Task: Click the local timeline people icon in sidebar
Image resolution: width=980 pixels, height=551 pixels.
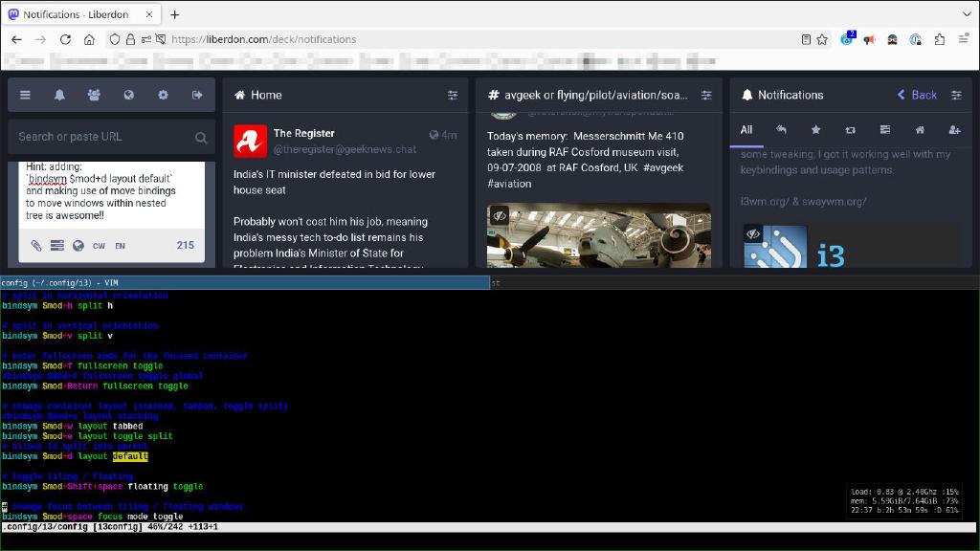Action: [x=92, y=95]
